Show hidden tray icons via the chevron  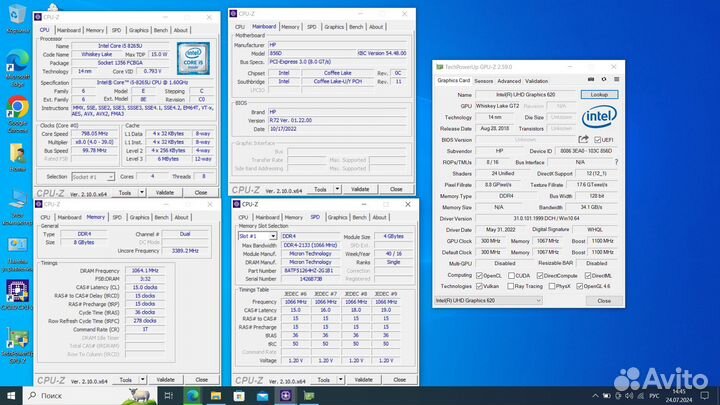coord(595,395)
